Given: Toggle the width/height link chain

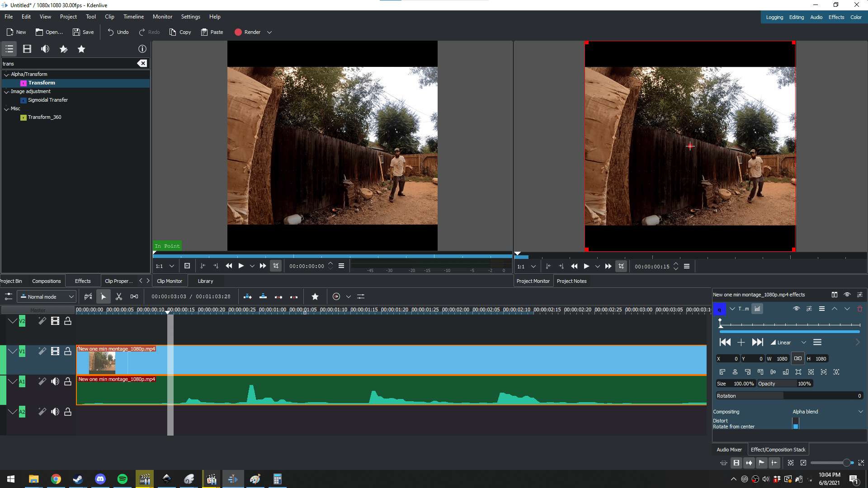Looking at the screenshot, I should point(798,358).
